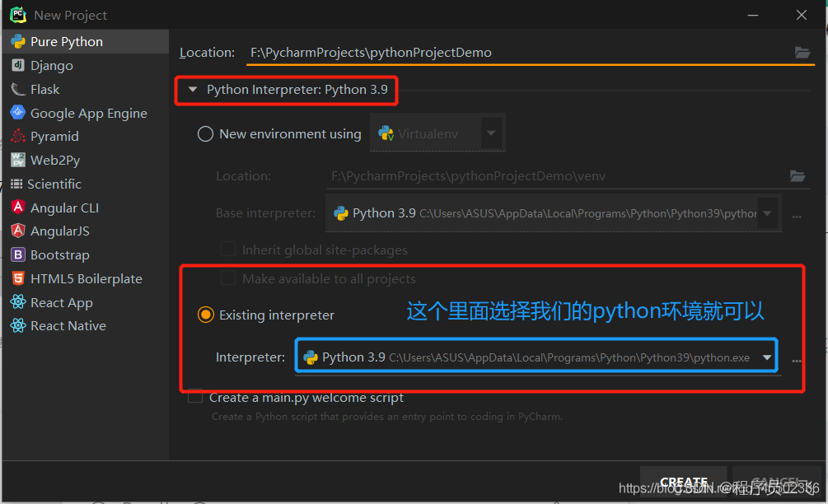Click the HTML5 Boilerplate icon

[18, 278]
